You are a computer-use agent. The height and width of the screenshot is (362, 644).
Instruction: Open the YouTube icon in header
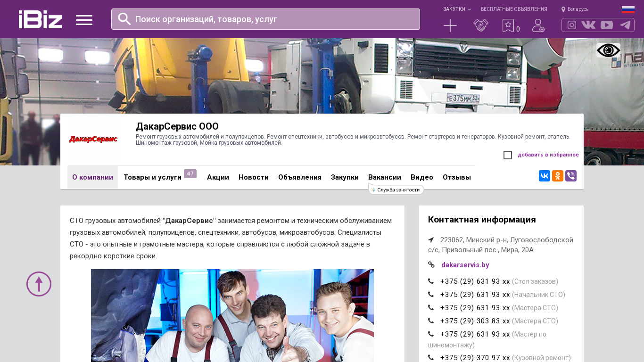[x=607, y=25]
